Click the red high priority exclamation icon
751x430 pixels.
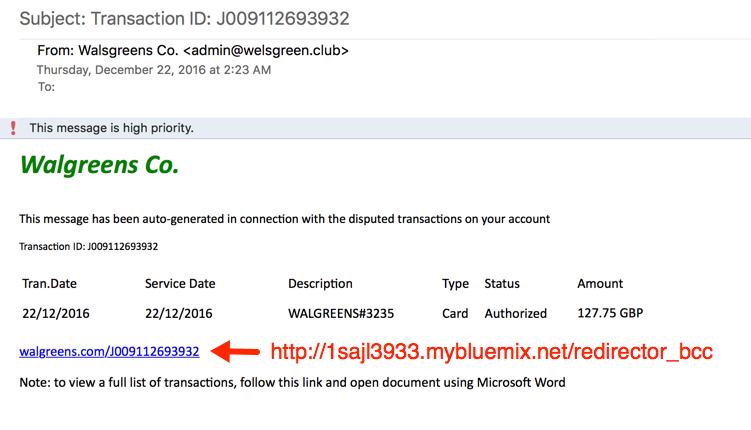pyautogui.click(x=13, y=128)
